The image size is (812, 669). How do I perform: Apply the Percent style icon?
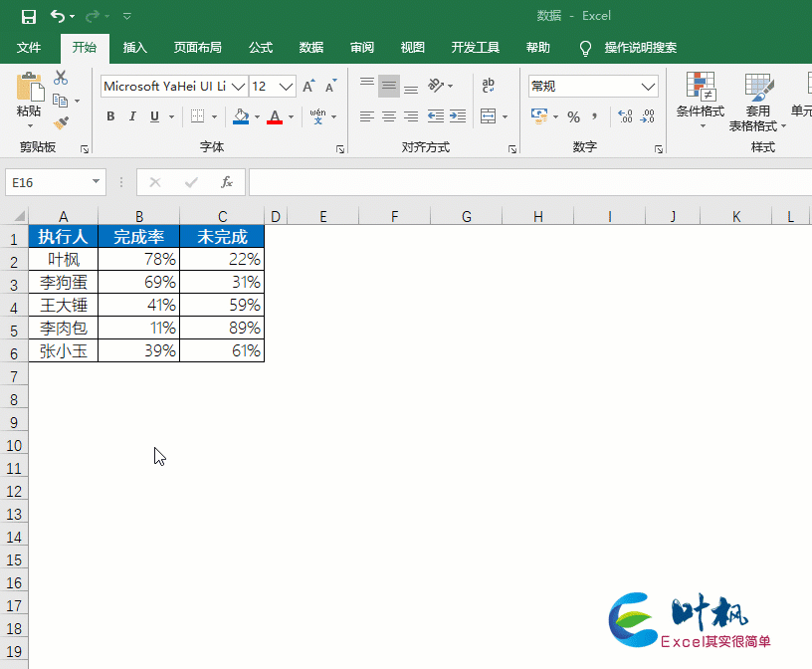click(572, 117)
